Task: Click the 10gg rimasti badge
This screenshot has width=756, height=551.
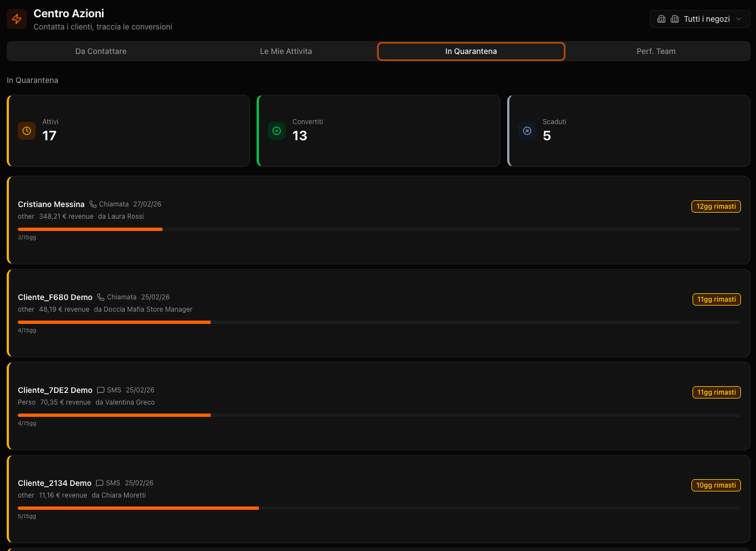Action: click(x=716, y=485)
